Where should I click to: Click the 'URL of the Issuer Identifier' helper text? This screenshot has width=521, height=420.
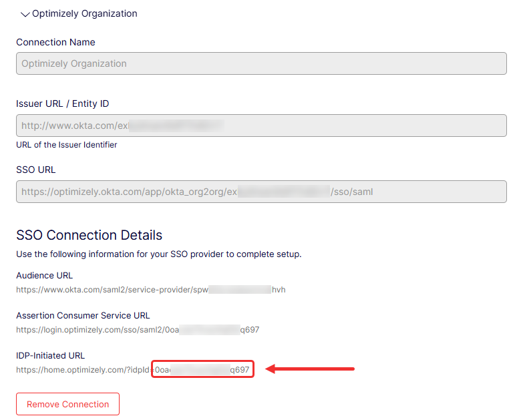(67, 144)
